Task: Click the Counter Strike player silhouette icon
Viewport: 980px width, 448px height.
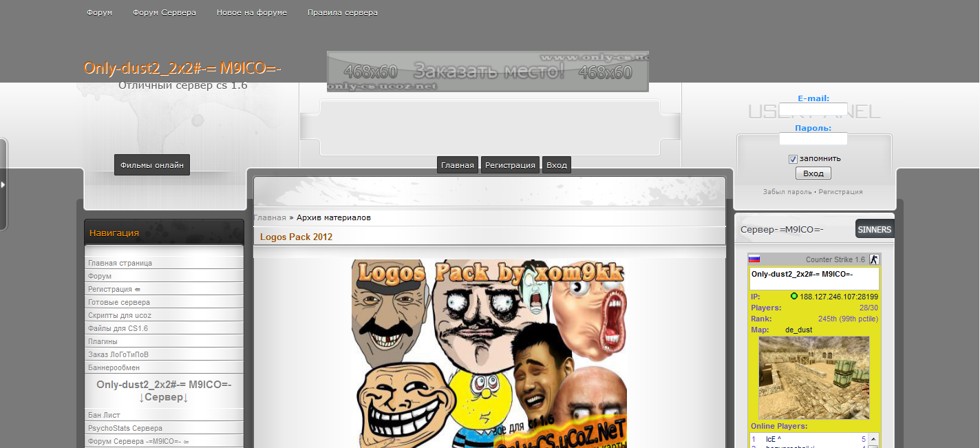Action: (874, 259)
